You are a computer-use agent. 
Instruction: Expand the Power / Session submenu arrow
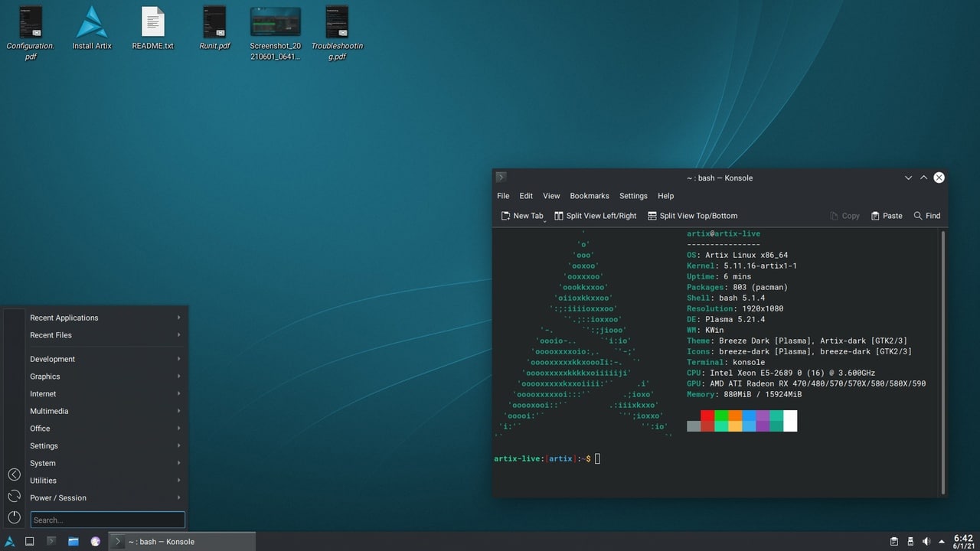[179, 497]
